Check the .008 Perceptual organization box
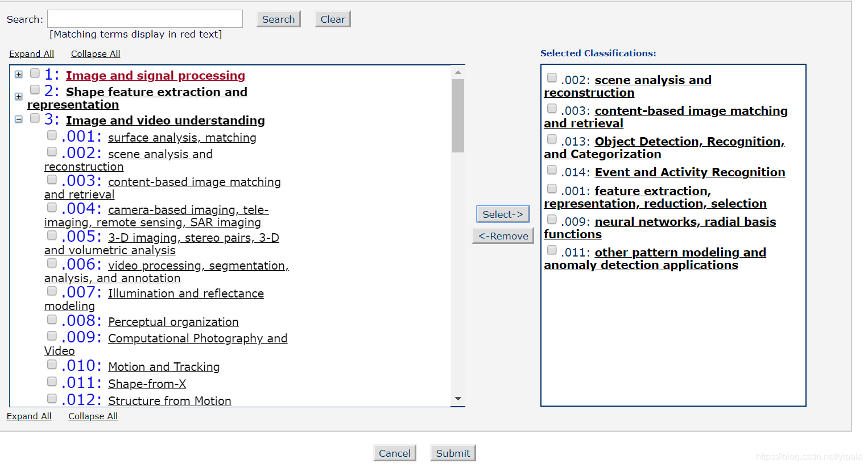Viewport: 868px width, 467px height. (x=52, y=319)
